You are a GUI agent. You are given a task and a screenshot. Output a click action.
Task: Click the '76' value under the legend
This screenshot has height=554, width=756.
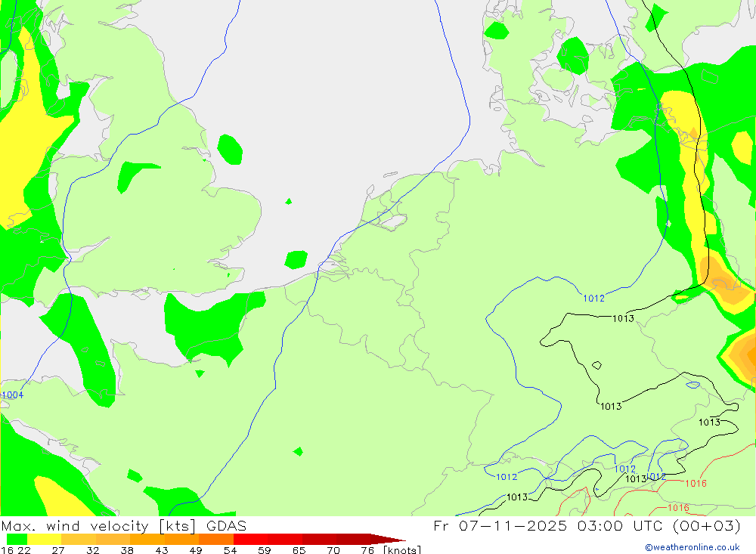pyautogui.click(x=367, y=550)
